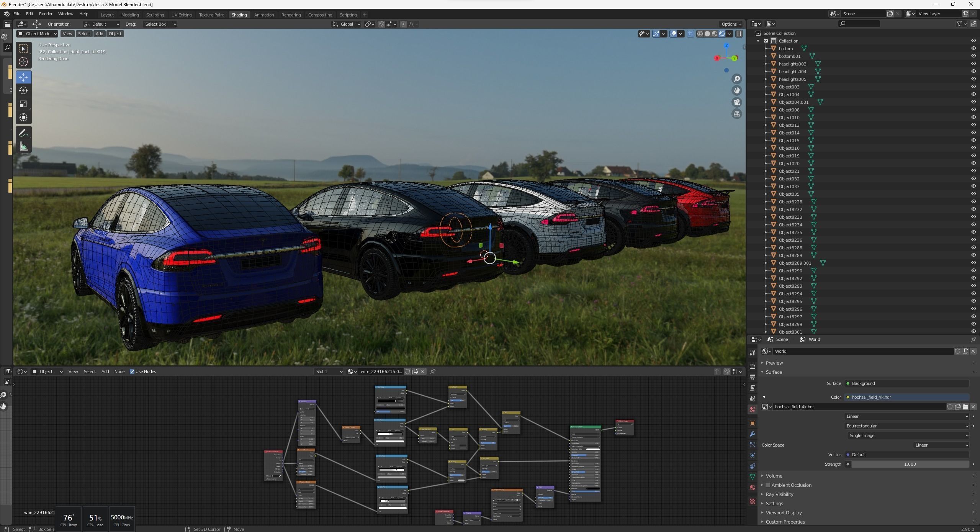The image size is (980, 532).
Task: Open the Render menu
Action: [46, 14]
